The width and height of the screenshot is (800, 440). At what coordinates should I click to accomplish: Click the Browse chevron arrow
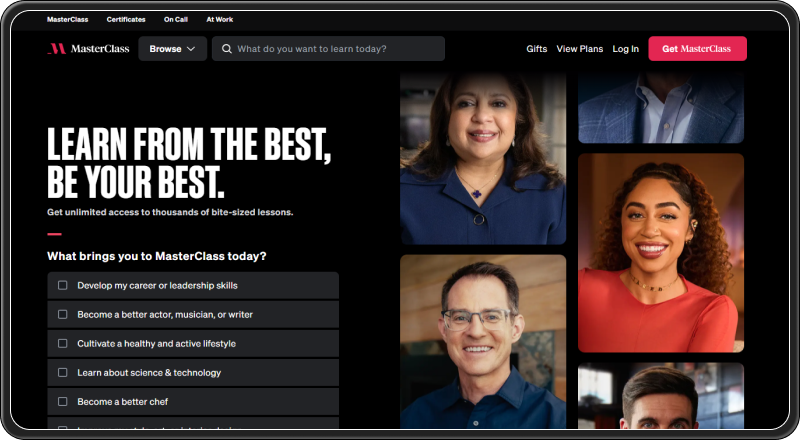pos(191,49)
